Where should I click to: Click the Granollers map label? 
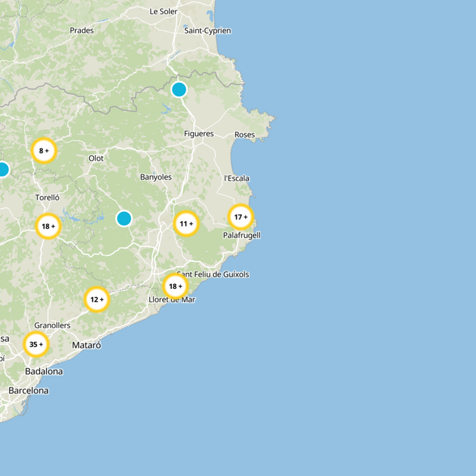pyautogui.click(x=52, y=325)
